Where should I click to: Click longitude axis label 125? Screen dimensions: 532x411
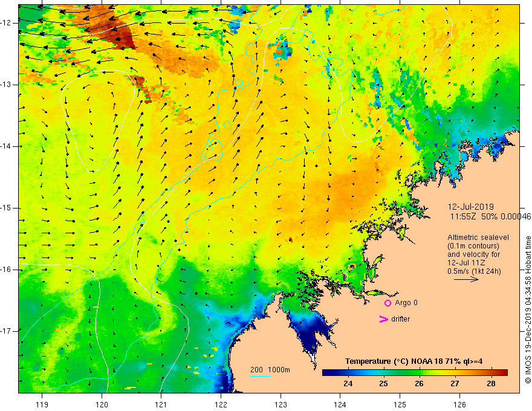400,404
